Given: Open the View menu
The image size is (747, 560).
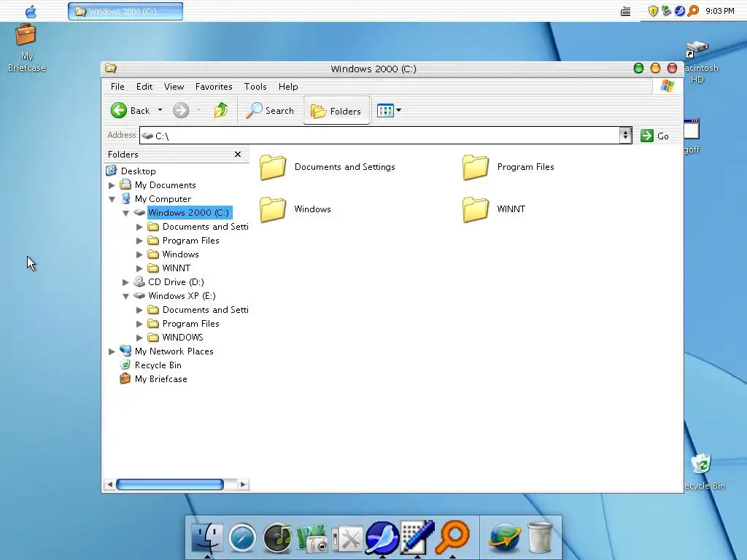Looking at the screenshot, I should point(174,87).
